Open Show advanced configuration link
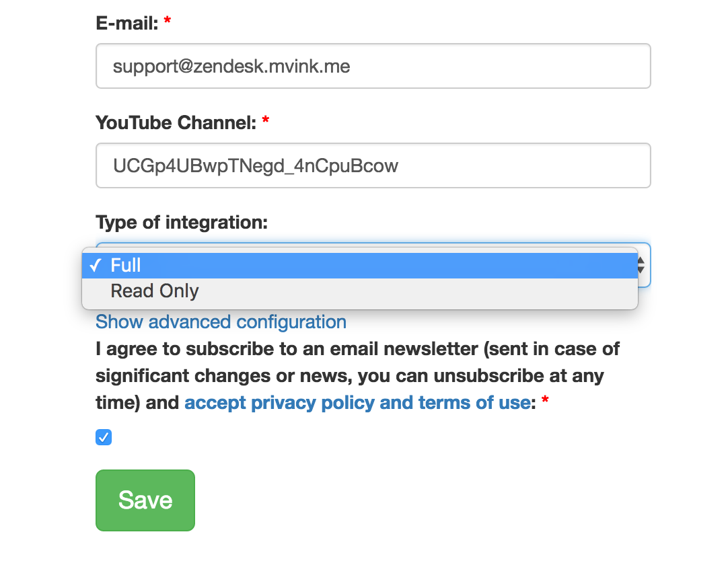The height and width of the screenshot is (565, 728). tap(221, 322)
